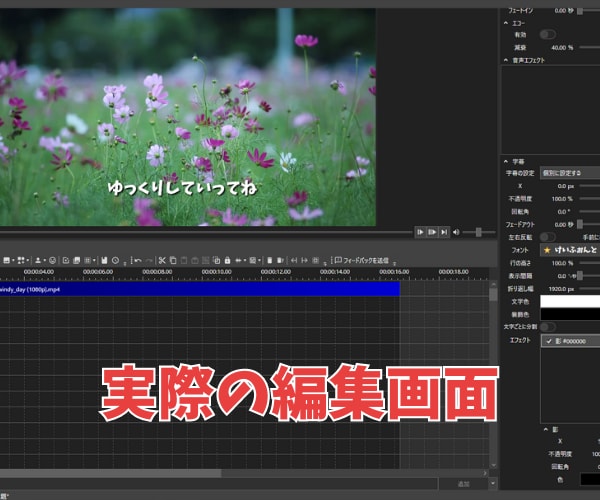Click the play button under preview

[x=420, y=232]
